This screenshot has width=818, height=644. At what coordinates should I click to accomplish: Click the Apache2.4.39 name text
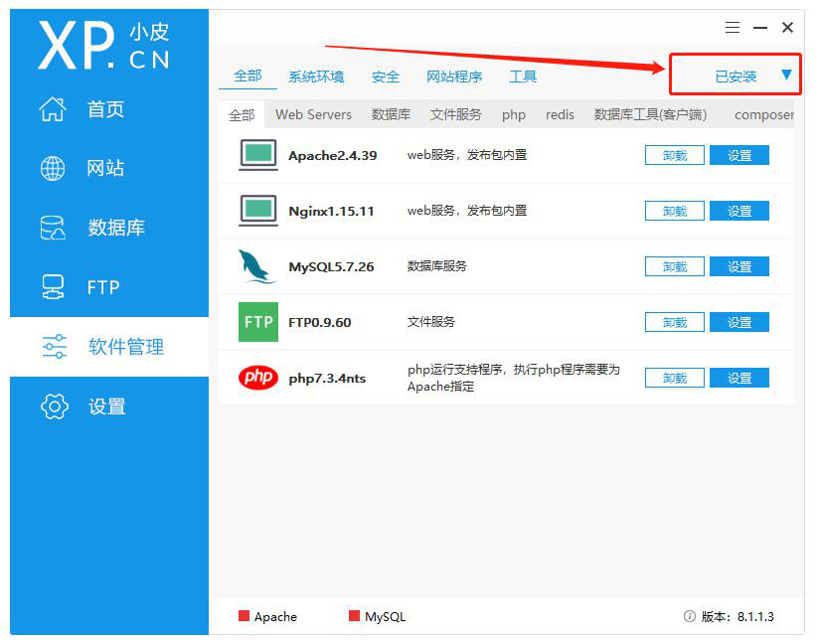click(332, 155)
